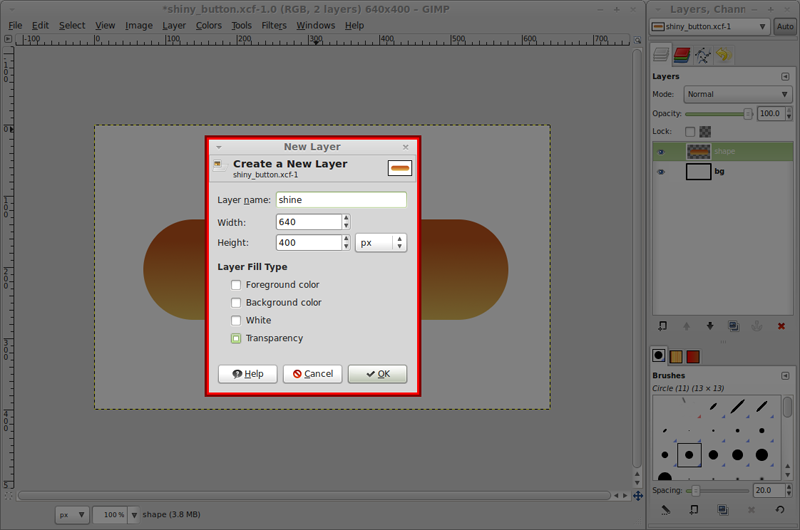Click the Spacing value spinner arrows

789,490
